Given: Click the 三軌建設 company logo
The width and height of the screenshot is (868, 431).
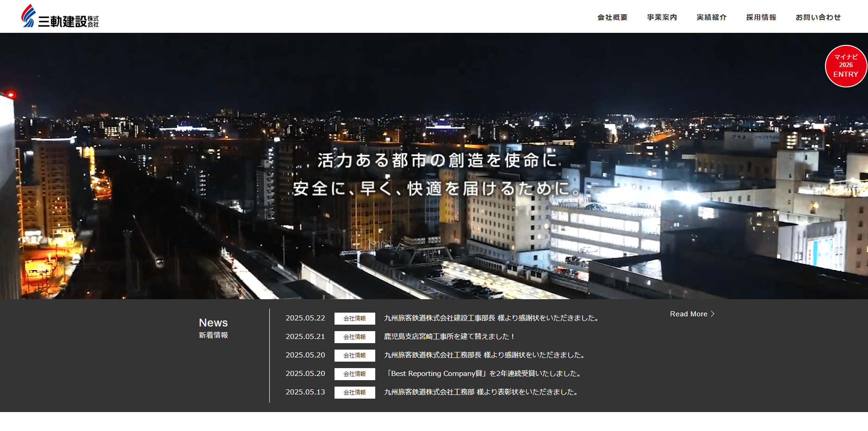Looking at the screenshot, I should (x=60, y=16).
